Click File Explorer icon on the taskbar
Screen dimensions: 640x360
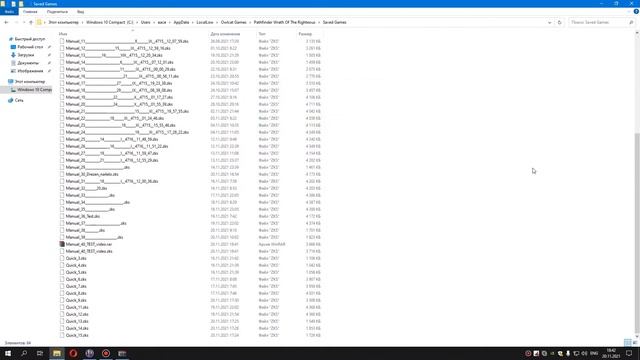pos(57,353)
